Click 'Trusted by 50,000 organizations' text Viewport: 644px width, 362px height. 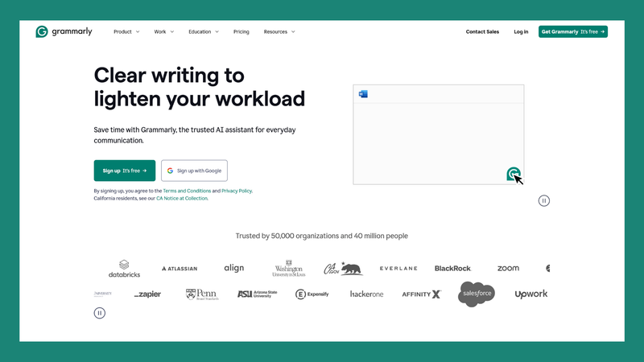tap(321, 236)
